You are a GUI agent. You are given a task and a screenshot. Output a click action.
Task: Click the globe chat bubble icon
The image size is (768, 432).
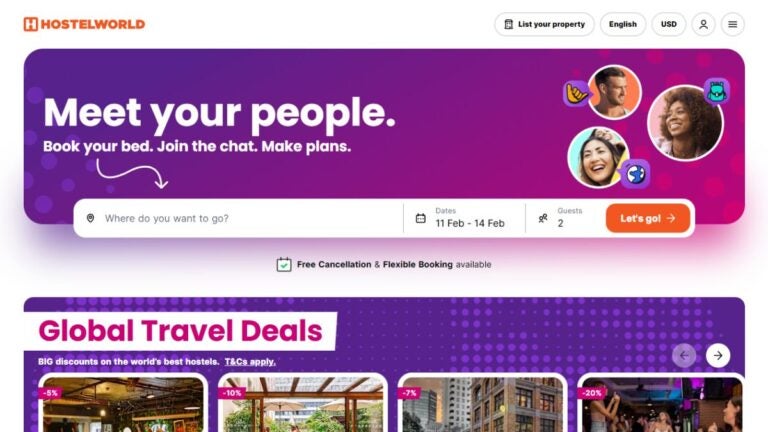(635, 174)
